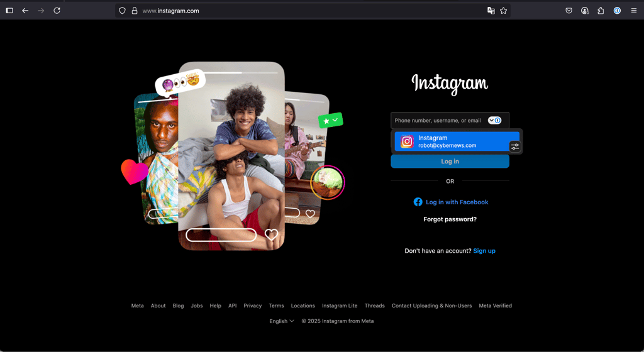Click the Facebook logo icon
This screenshot has height=352, width=644.
tap(418, 202)
